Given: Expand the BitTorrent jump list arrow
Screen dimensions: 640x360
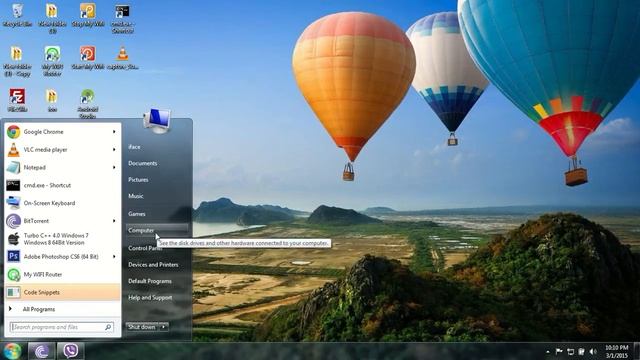Looking at the screenshot, I should point(114,221).
